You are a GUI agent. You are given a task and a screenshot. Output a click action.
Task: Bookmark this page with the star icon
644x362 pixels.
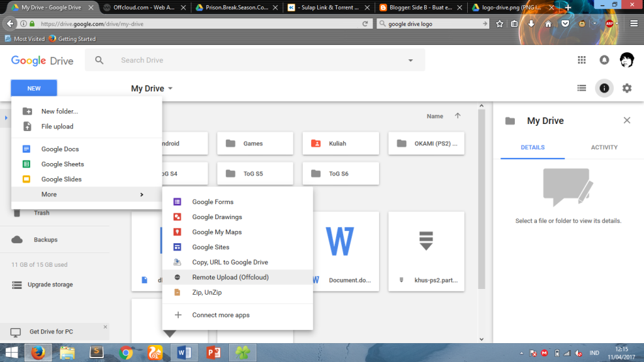click(499, 23)
